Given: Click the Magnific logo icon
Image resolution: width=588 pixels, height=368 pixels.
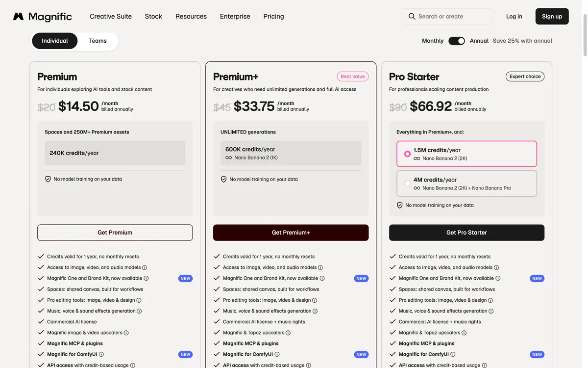Looking at the screenshot, I should 18,17.
